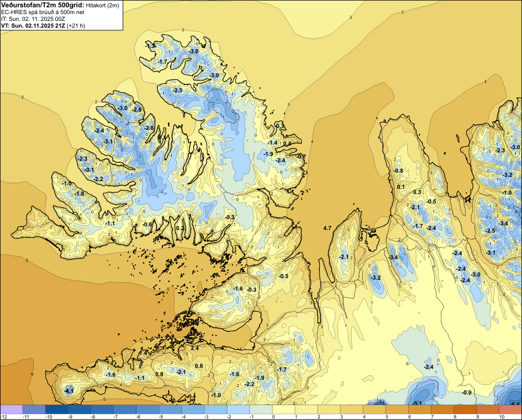Screen dimensions: 522x420
Task: Click the EC-HRES spá brúuð á 500m net line
Action: tap(43, 12)
